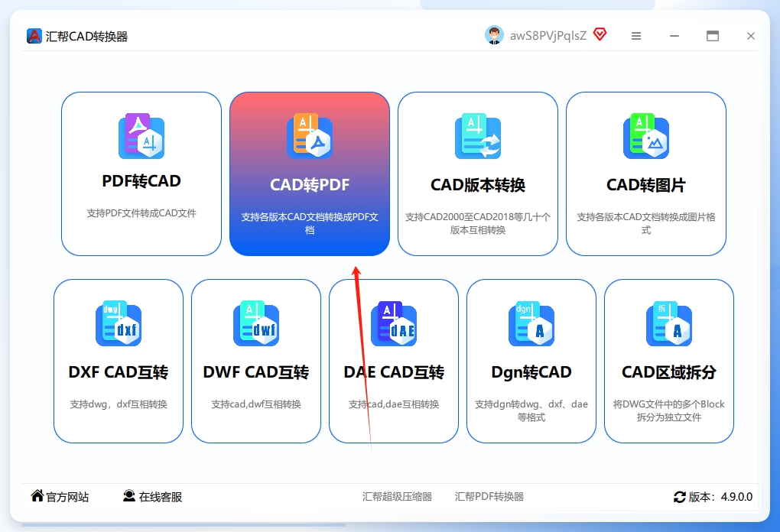The width and height of the screenshot is (780, 532).
Task: Click the user avatar icon
Action: pyautogui.click(x=494, y=35)
